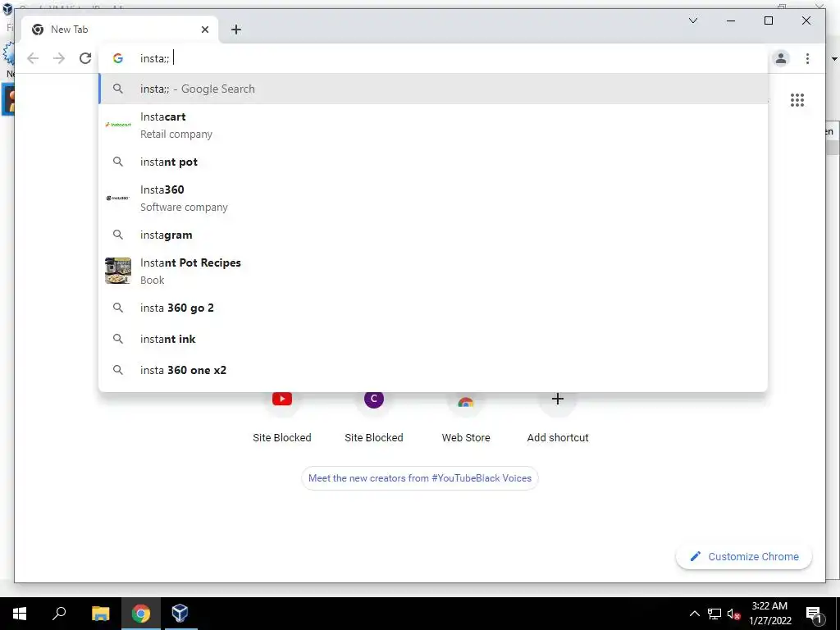
Task: Click the Insta360 logo icon
Action: pyautogui.click(x=118, y=199)
